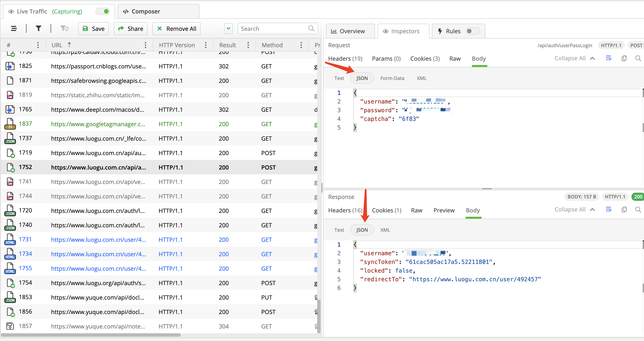Open the filter funnel icon
The image size is (644, 341).
pyautogui.click(x=38, y=29)
